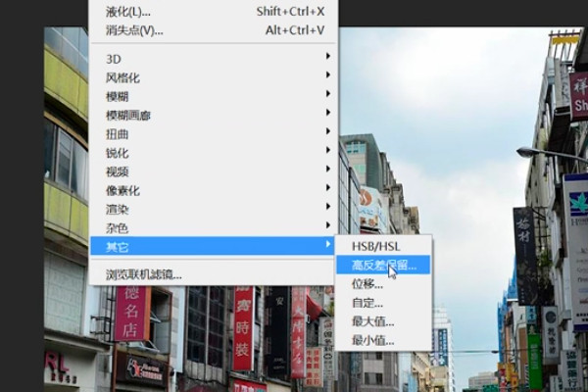The height and width of the screenshot is (392, 588).
Task: Open the 液化(L)... filter
Action: point(213,12)
